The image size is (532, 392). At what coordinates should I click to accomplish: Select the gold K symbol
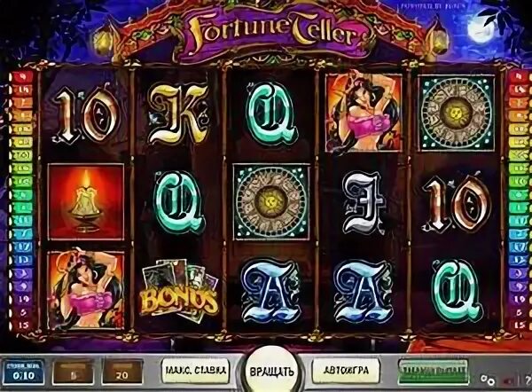(179, 114)
